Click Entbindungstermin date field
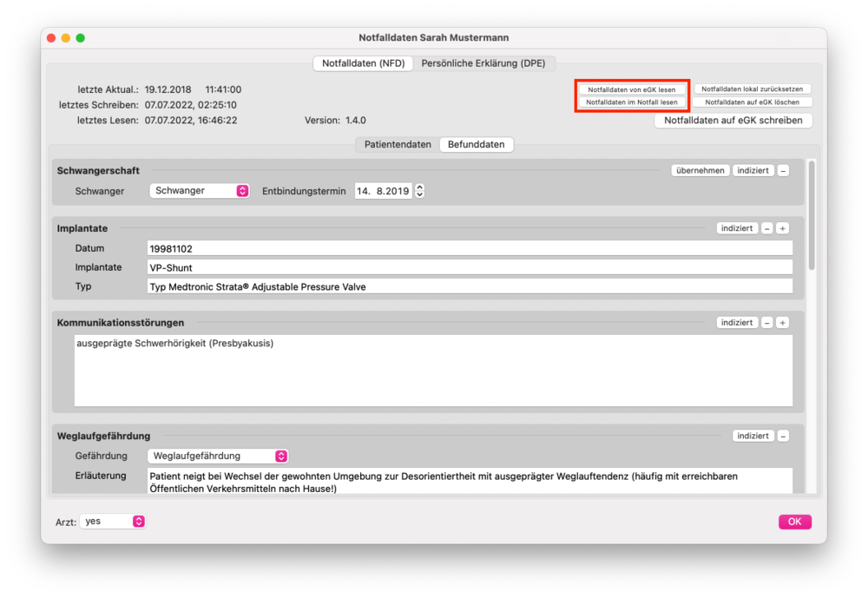This screenshot has width=868, height=598. click(x=383, y=191)
